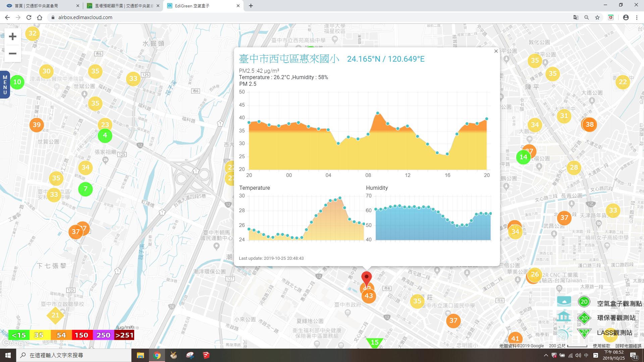The width and height of the screenshot is (644, 362).
Task: Click the purple 250 legend swatch
Action: pos(103,335)
